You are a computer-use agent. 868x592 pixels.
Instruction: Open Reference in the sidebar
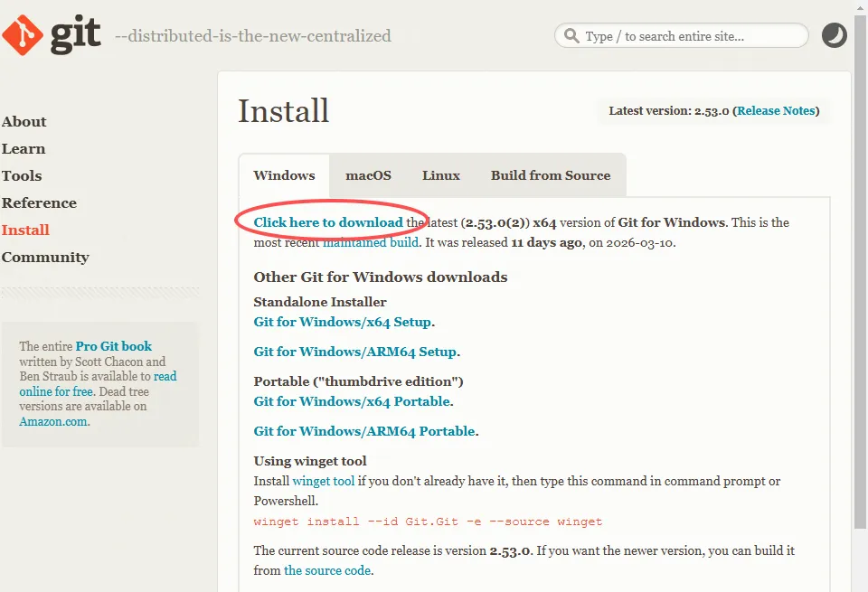pyautogui.click(x=39, y=203)
